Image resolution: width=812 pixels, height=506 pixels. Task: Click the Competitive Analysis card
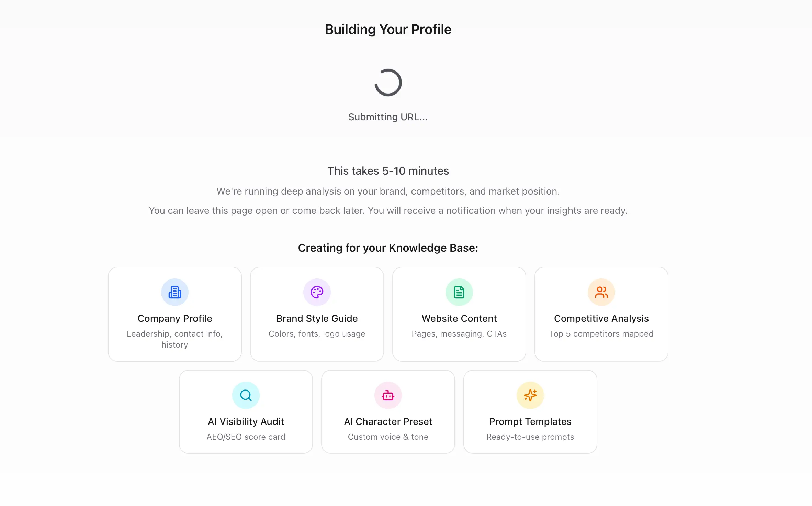pyautogui.click(x=601, y=314)
